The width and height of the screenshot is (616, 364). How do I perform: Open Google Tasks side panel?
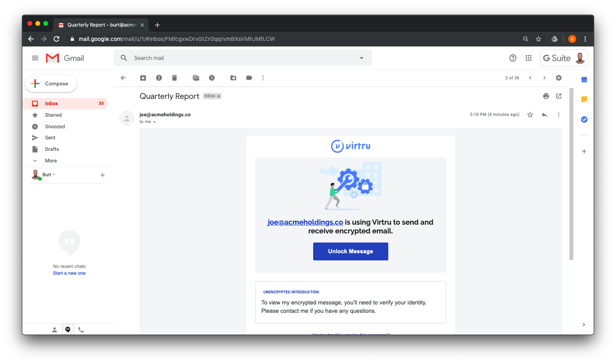click(584, 119)
